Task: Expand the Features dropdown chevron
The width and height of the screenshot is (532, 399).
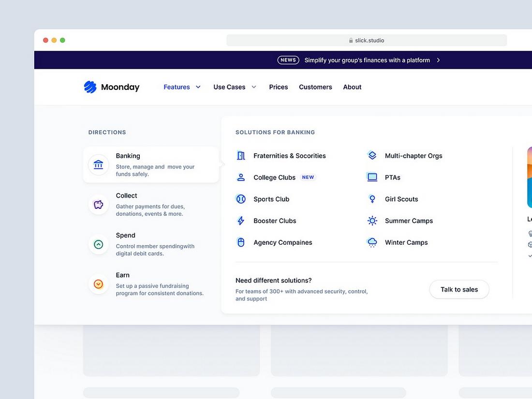Action: [x=198, y=87]
